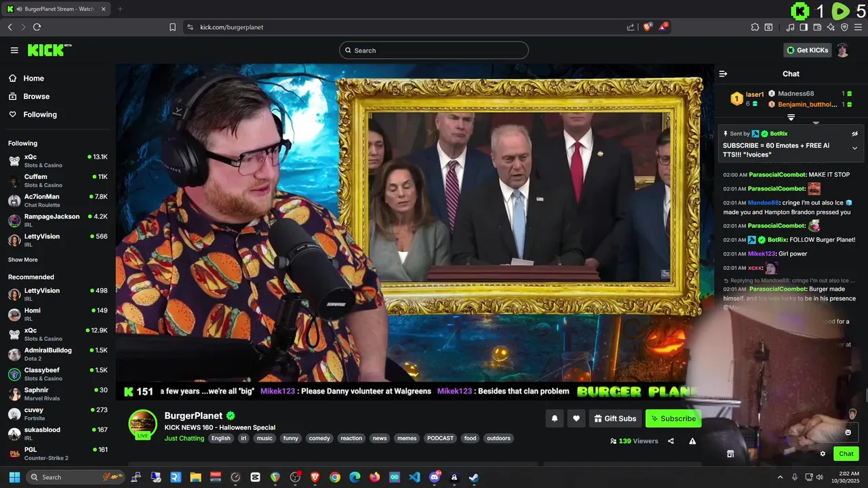Open Cuffem channel in sidebar
This screenshot has height=488, width=868.
(x=58, y=180)
